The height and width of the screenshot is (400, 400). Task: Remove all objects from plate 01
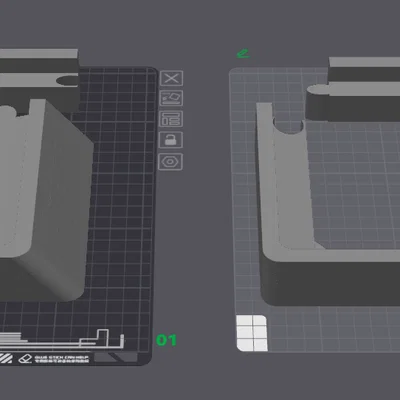pyautogui.click(x=171, y=79)
